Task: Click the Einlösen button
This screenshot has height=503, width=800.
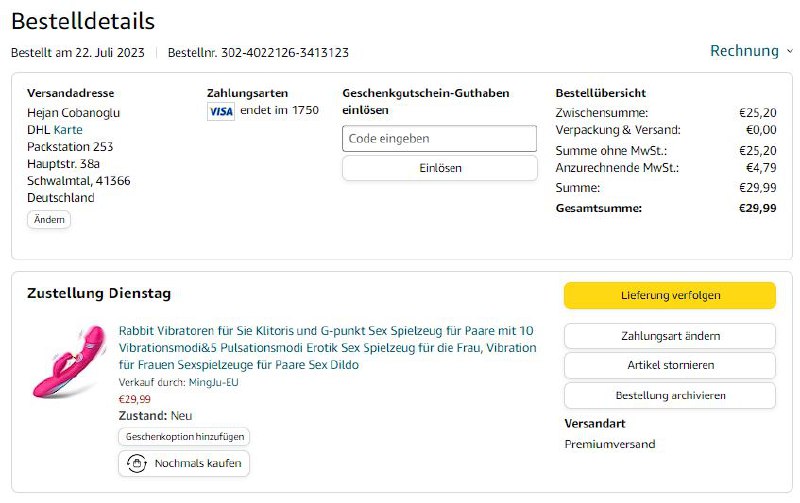Action: tap(439, 168)
